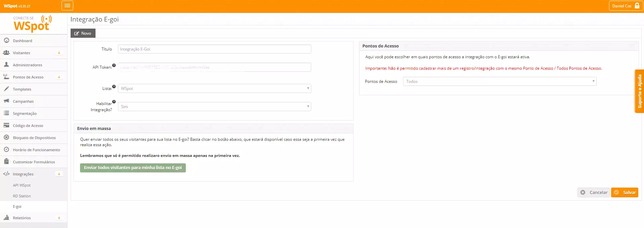Click the Pontos de Acesso panel header
The width and height of the screenshot is (644, 228).
point(499,46)
